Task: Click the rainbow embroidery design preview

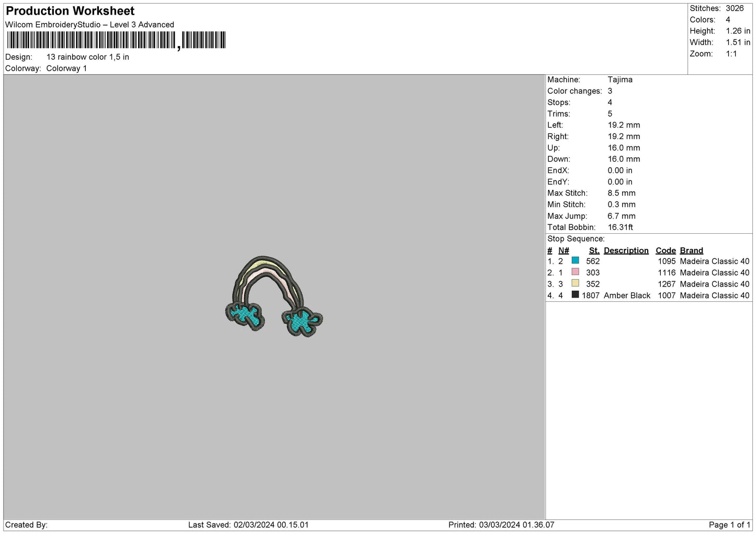Action: pos(274,297)
